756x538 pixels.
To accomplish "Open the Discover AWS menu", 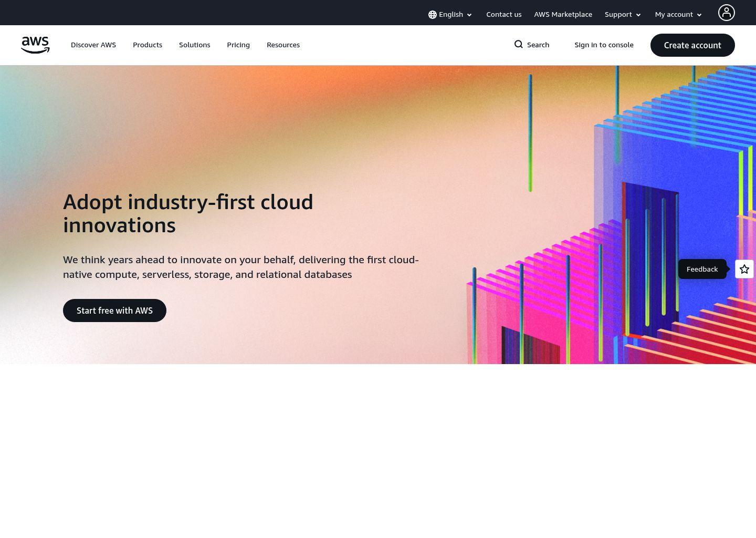I will 93,45.
